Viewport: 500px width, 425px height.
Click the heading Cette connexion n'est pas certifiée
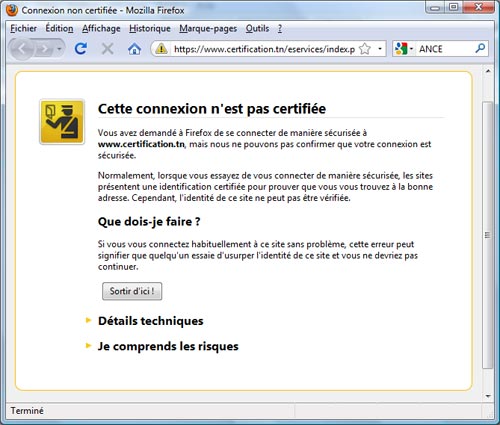(212, 109)
